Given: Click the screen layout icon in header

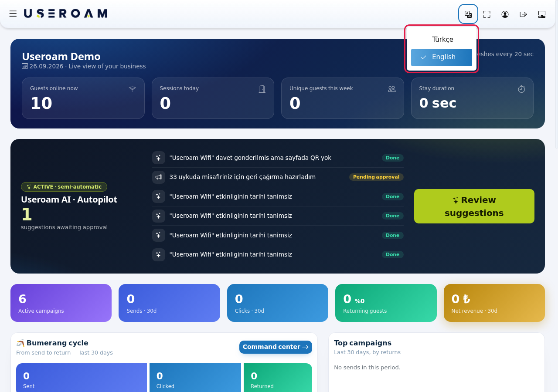Looking at the screenshot, I should pyautogui.click(x=542, y=14).
